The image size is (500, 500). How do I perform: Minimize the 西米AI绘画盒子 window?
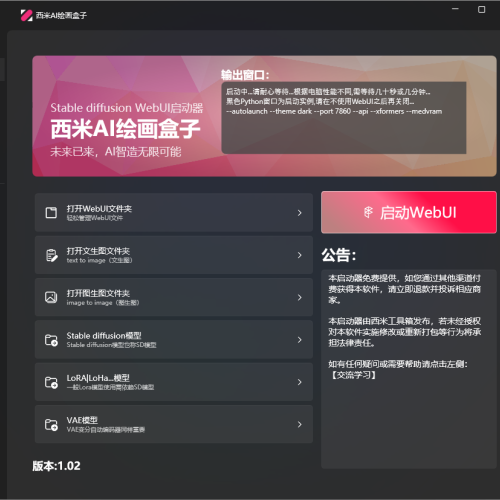click(x=455, y=9)
